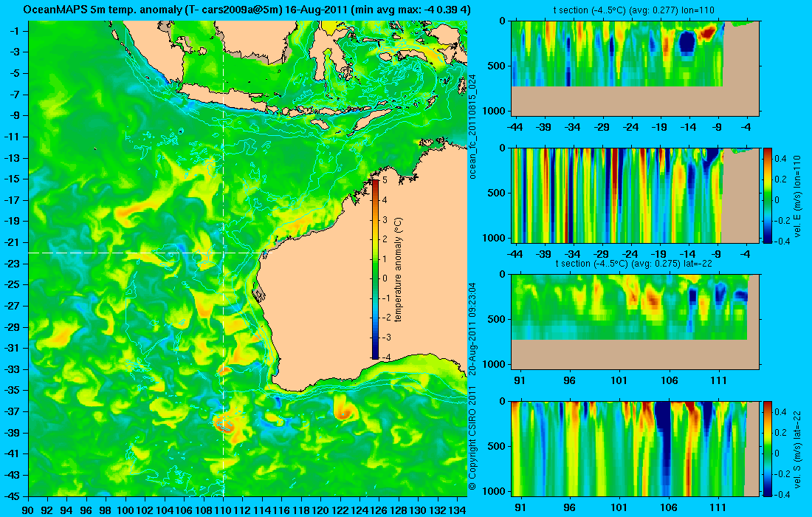Viewport: 812px width, 517px height.
Task: Click the '5' value atop the temperature color bar
Action: 385,180
